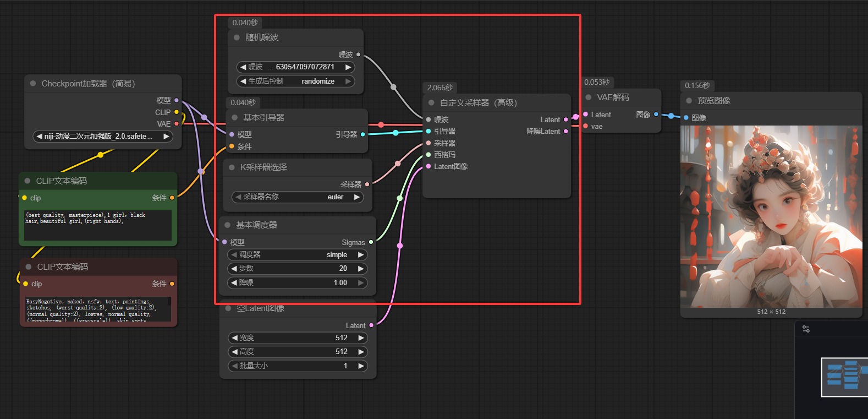Click the right arrow on the 批量大小 field
Viewport: 868px width, 419px height.
pos(361,366)
